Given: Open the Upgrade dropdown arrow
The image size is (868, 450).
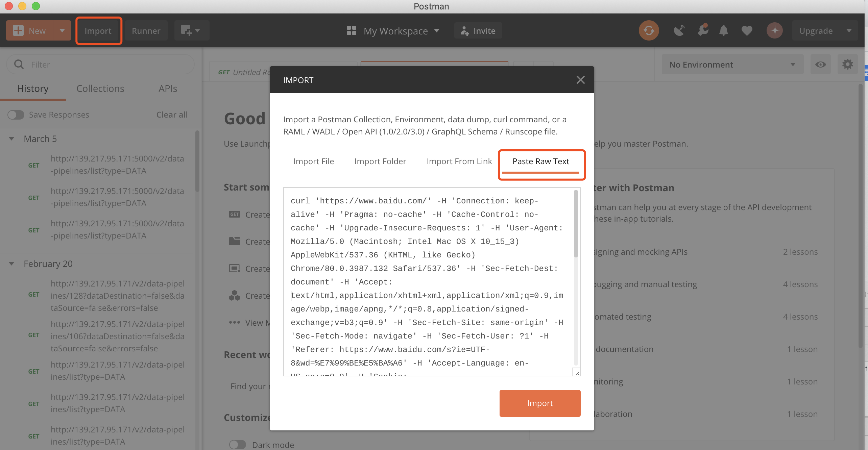Looking at the screenshot, I should tap(849, 31).
